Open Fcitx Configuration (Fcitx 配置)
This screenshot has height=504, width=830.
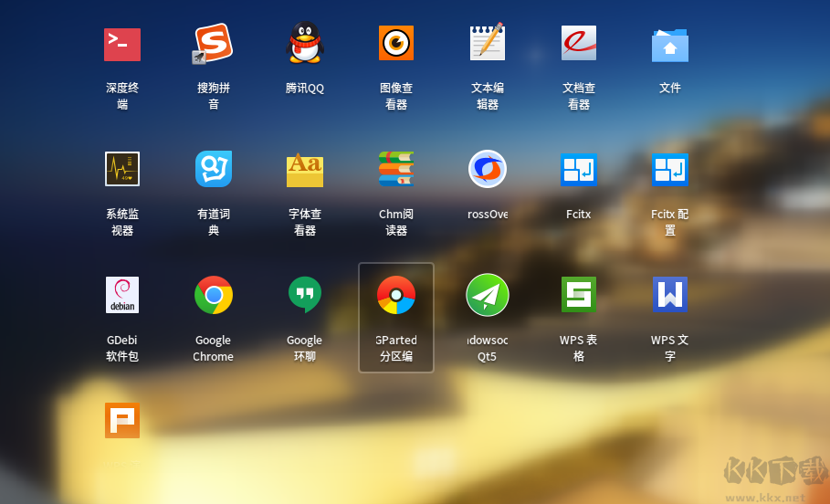(670, 170)
